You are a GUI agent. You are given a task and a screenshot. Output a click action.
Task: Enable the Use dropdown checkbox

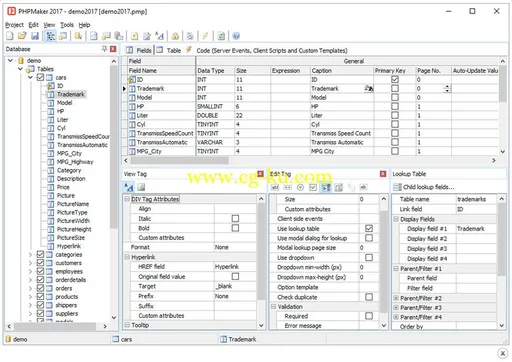pos(369,257)
